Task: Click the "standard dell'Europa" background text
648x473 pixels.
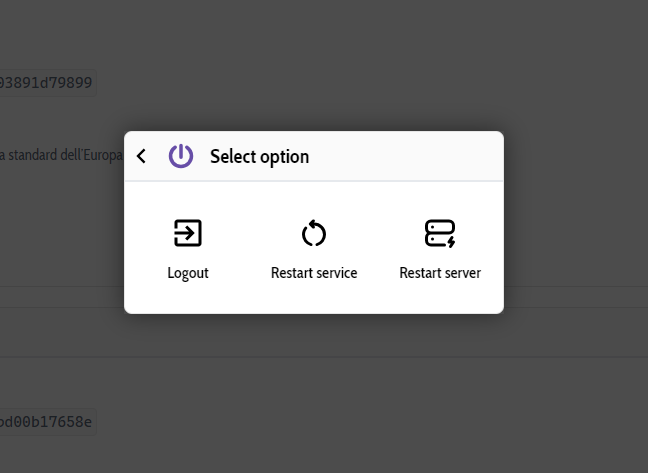Action: coord(62,155)
